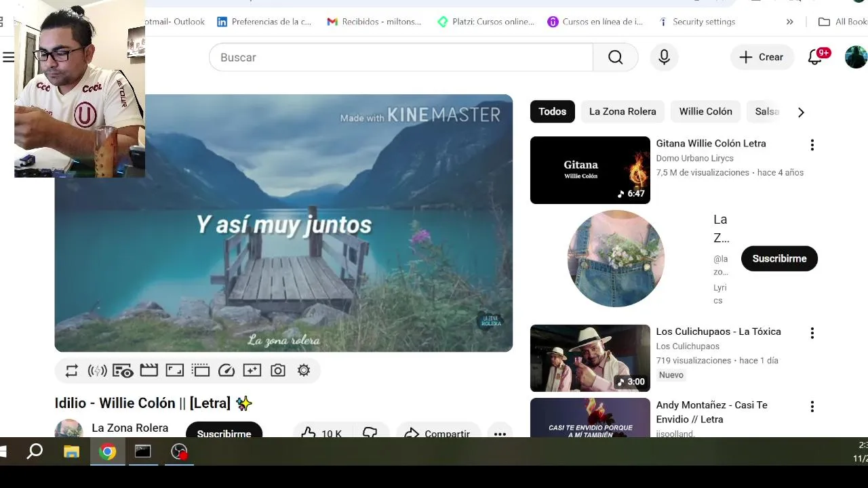Select the Todos filter chip
This screenshot has width=868, height=488.
tap(553, 112)
